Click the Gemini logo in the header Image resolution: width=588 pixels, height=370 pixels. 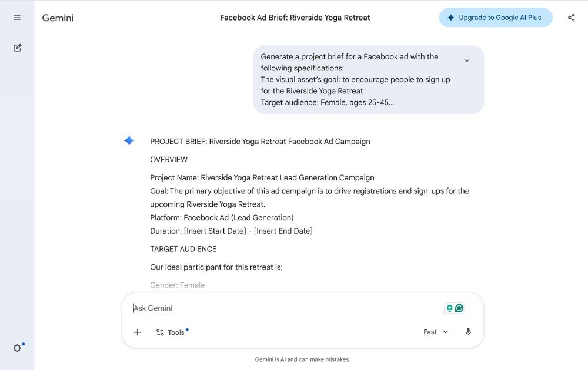coord(57,18)
